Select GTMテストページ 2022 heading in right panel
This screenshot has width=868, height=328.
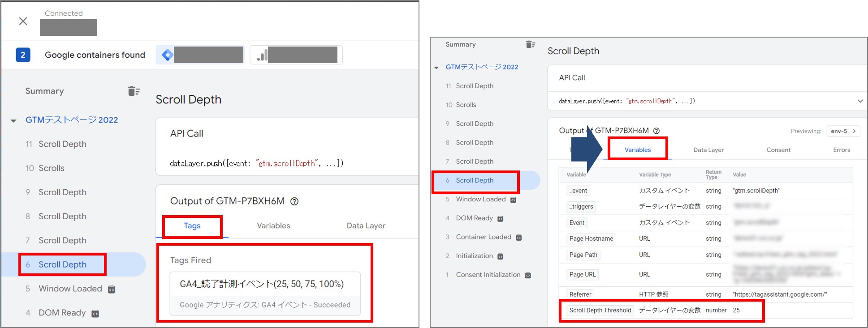[482, 67]
